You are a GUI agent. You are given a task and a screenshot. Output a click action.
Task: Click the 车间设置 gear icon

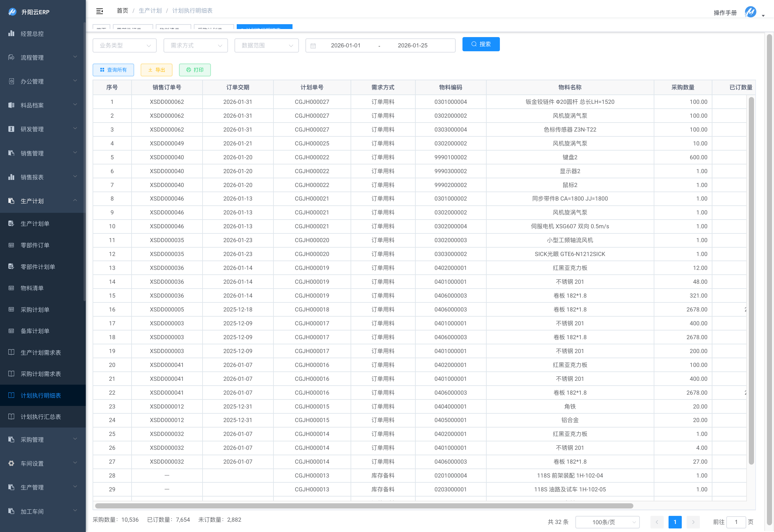11,463
